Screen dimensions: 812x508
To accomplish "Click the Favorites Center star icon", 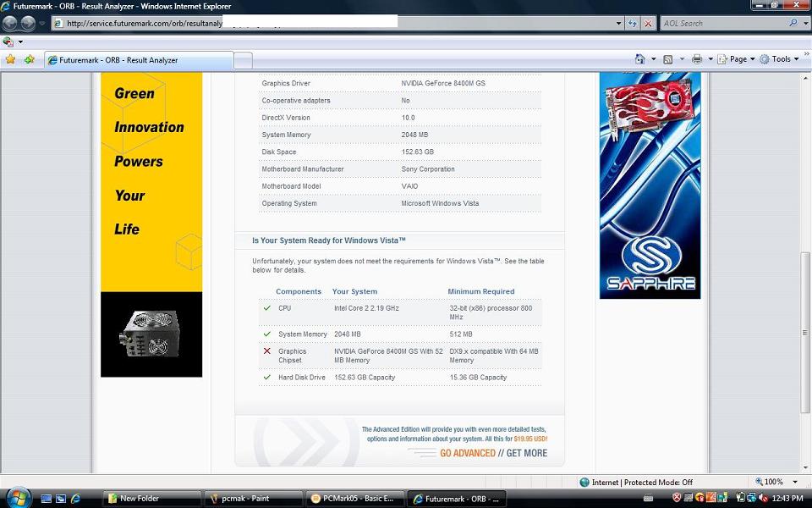I will [10, 59].
